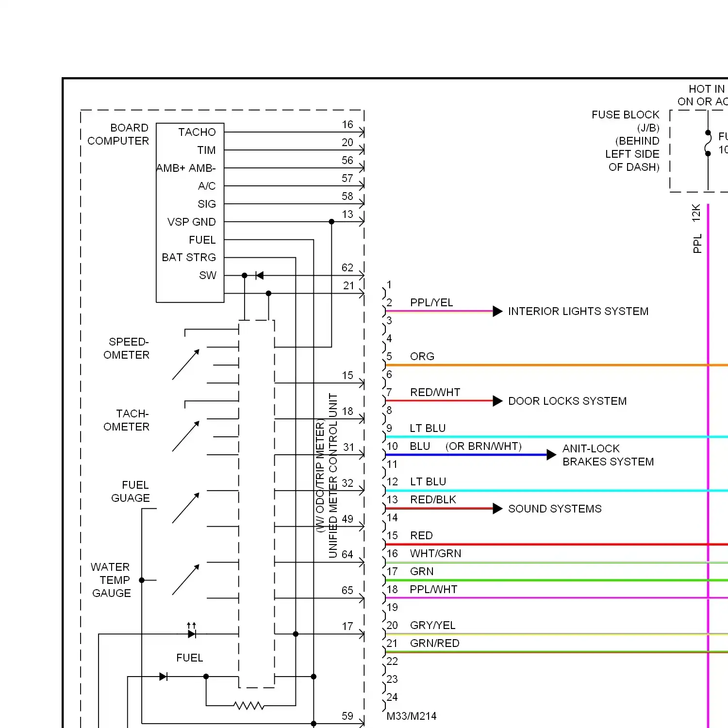Select terminal number 49
Image resolution: width=728 pixels, height=728 pixels.
tap(347, 519)
